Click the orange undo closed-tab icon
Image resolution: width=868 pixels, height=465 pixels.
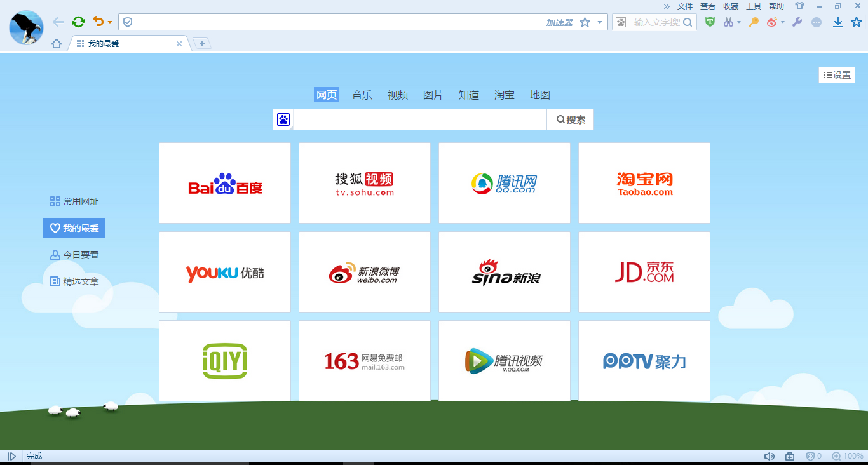click(98, 22)
